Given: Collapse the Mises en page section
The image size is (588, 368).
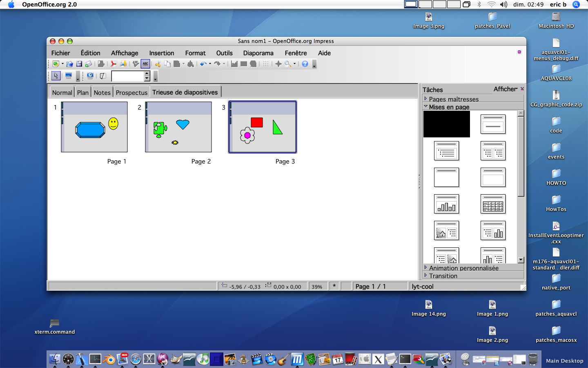Looking at the screenshot, I should point(473,107).
